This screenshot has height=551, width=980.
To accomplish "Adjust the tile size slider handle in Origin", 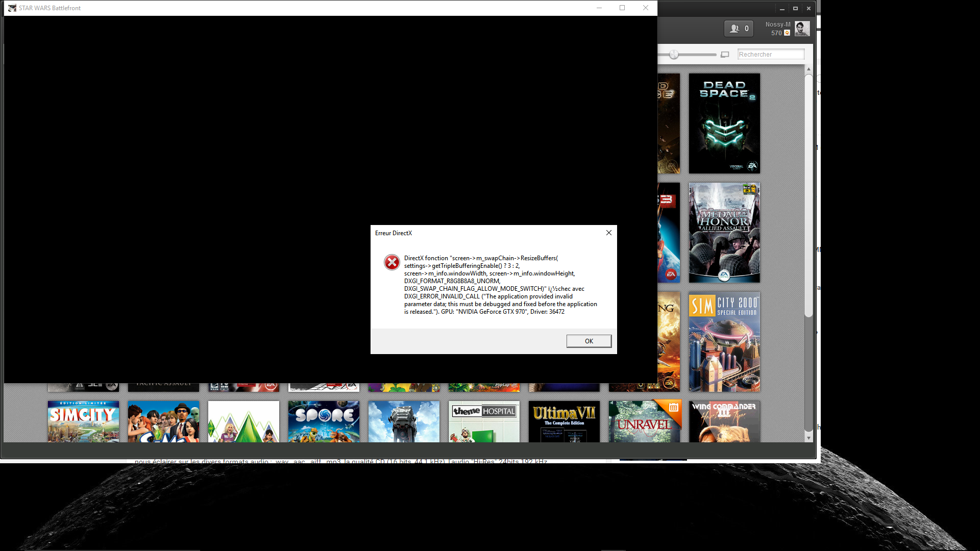I will [674, 54].
